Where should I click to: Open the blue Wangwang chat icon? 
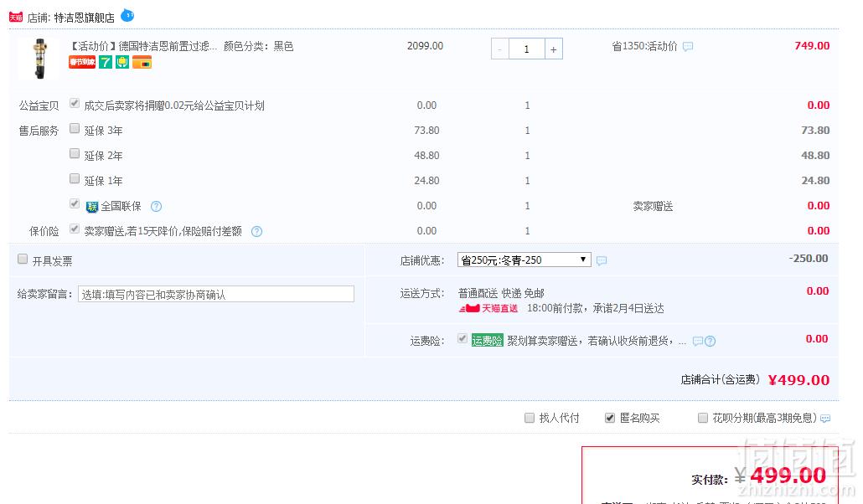(127, 15)
